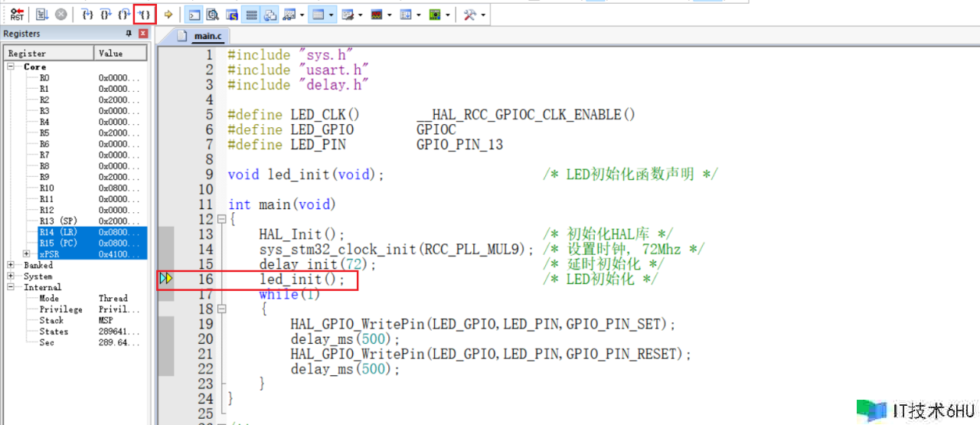This screenshot has width=980, height=425.
Task: Open the Memory windows dropdown arrow
Action: click(x=332, y=15)
